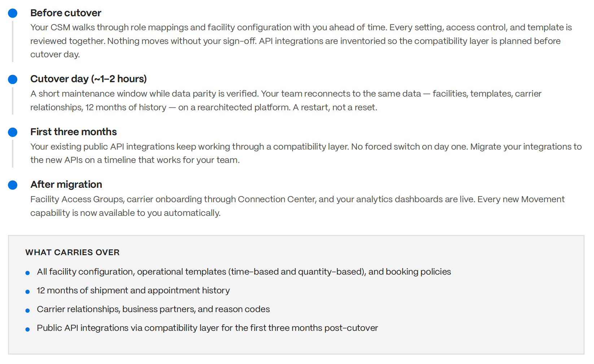Screen dimensions: 594x364
Task: Click the blue dot beside Before cutover
Action: [13, 13]
